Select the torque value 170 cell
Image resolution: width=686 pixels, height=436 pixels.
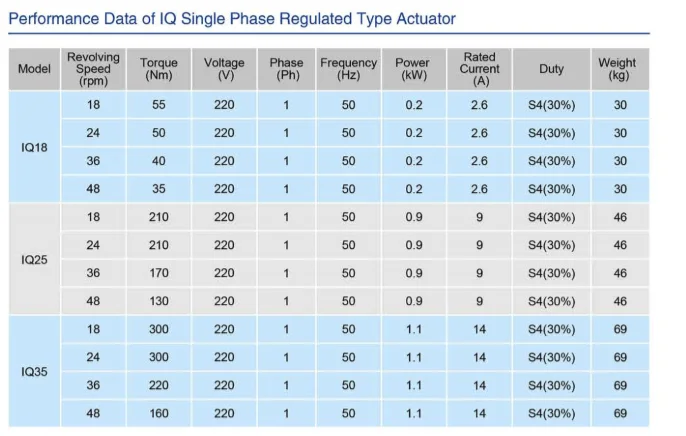point(159,273)
